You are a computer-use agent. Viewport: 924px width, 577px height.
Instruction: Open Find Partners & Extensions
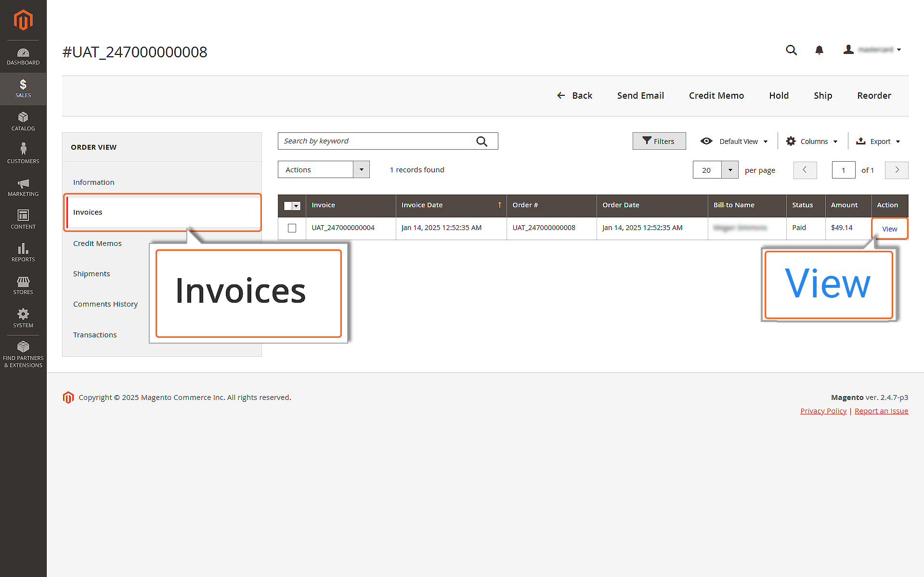click(23, 355)
